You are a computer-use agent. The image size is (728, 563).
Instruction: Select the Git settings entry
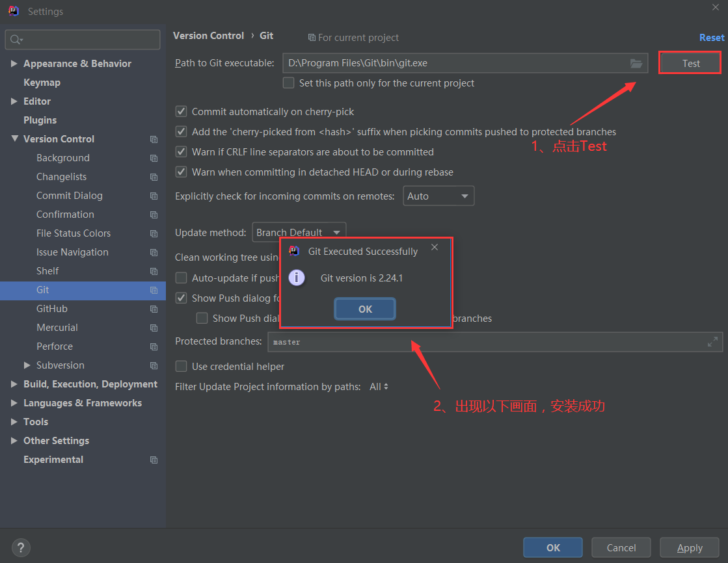tap(83, 290)
